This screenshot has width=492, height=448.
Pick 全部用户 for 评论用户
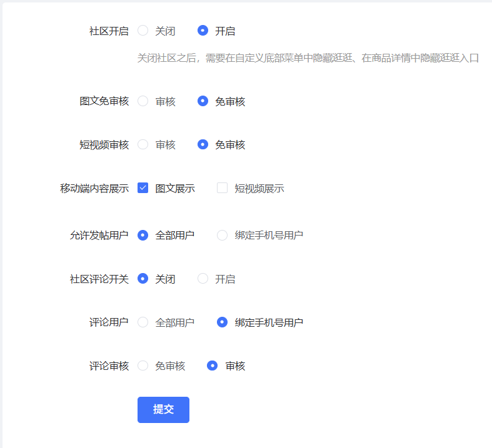[143, 322]
